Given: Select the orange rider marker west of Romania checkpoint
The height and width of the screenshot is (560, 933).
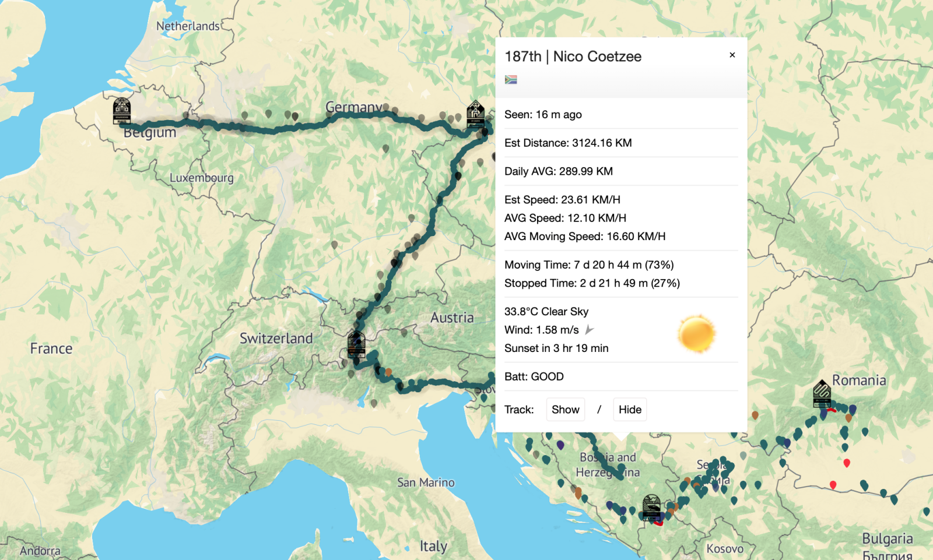Looking at the screenshot, I should pos(755,415).
